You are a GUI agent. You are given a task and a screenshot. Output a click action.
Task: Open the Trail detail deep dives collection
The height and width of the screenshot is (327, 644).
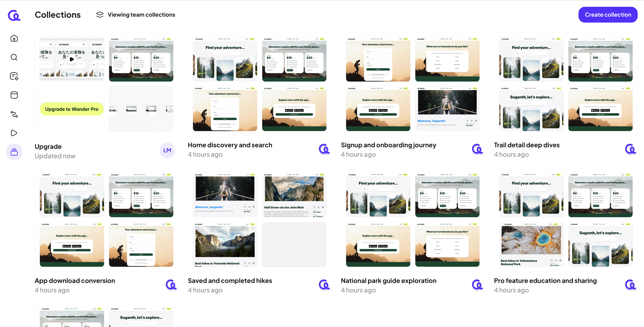pyautogui.click(x=527, y=145)
